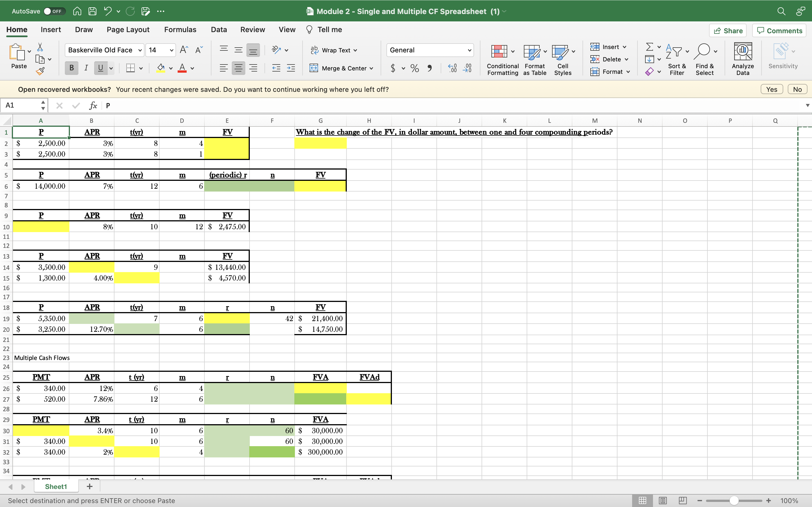Click Yes to continue recovered workbook
This screenshot has height=507, width=812.
pos(772,89)
